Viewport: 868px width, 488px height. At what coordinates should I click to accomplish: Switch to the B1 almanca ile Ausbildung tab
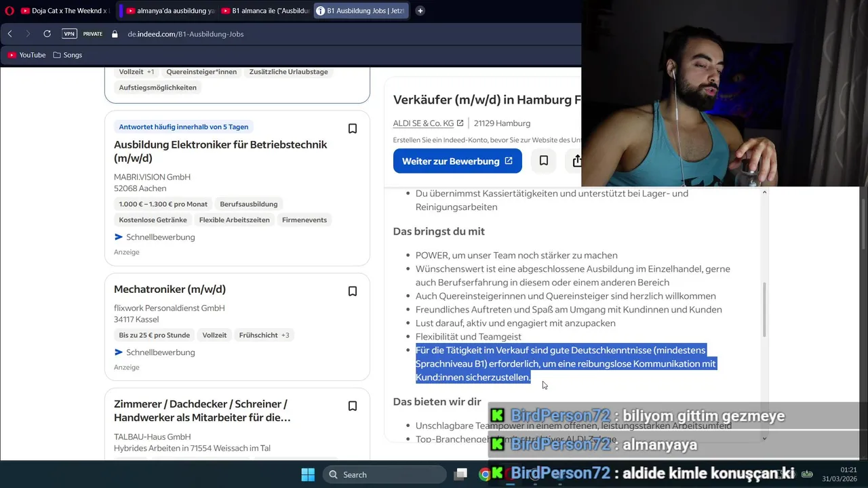[x=264, y=11]
